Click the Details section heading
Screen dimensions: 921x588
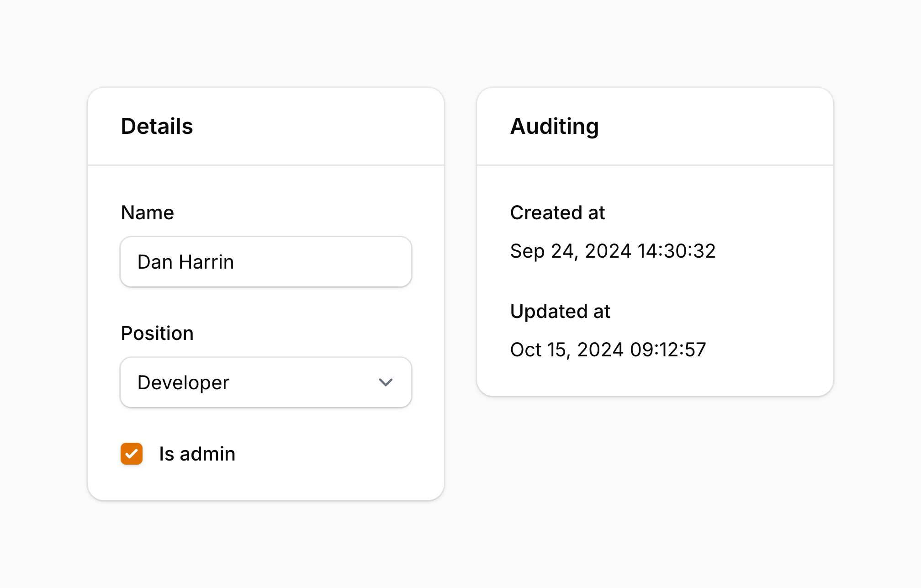click(x=157, y=126)
